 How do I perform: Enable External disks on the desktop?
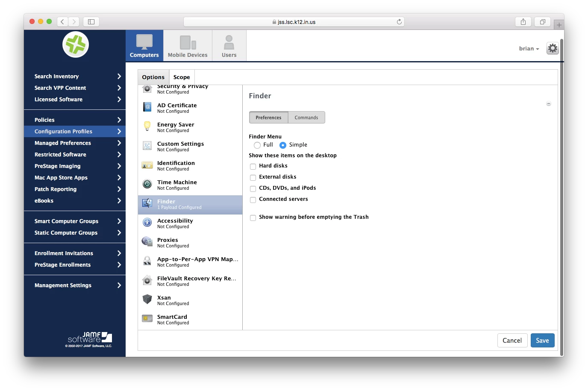[253, 178]
